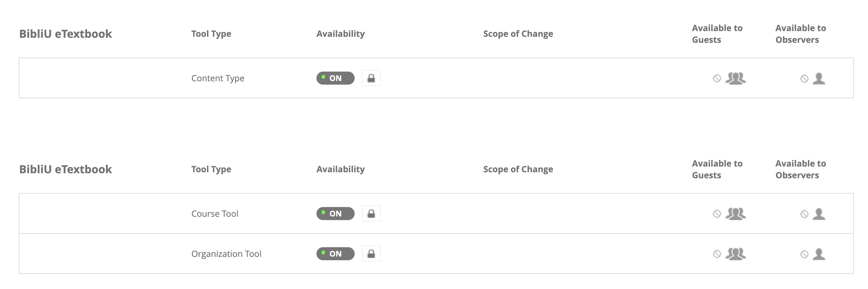Click the Organization Tool label
The image size is (868, 289).
point(226,254)
